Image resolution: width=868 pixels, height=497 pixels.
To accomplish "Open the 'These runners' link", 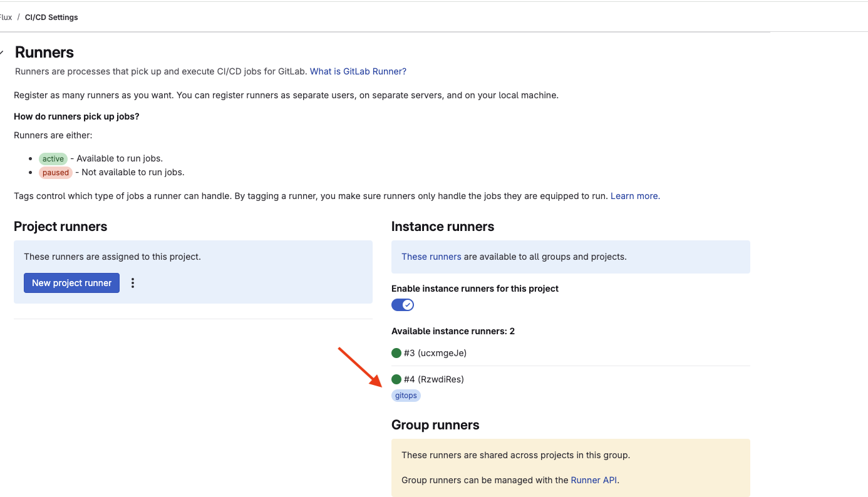I will point(431,257).
